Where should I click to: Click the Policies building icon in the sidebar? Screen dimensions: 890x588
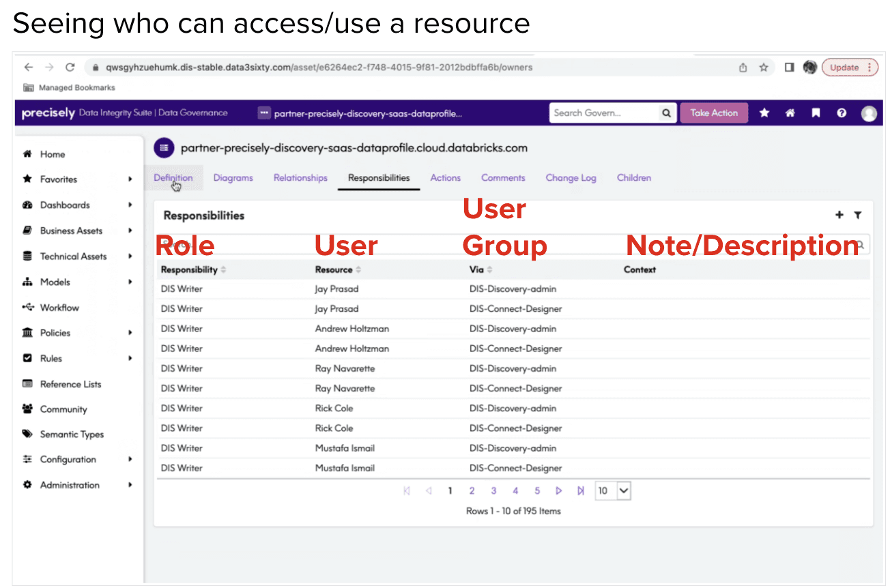coord(28,333)
